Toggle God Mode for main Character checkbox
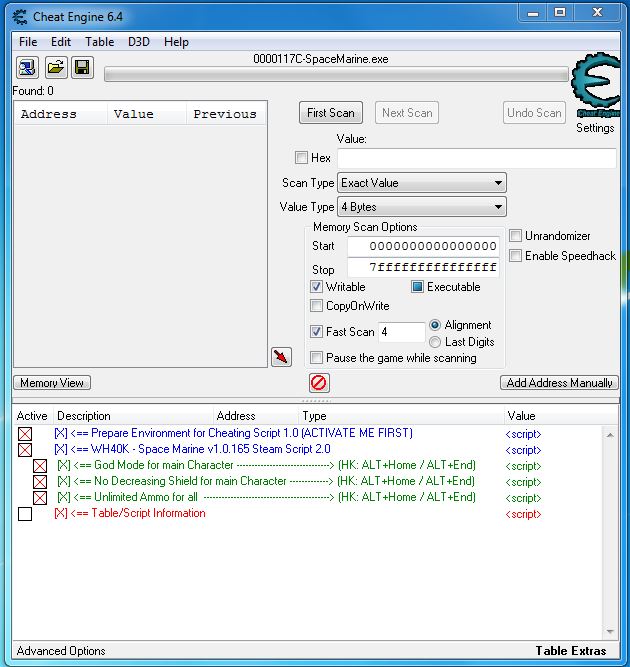Viewport: 630px width, 667px height. (40, 466)
